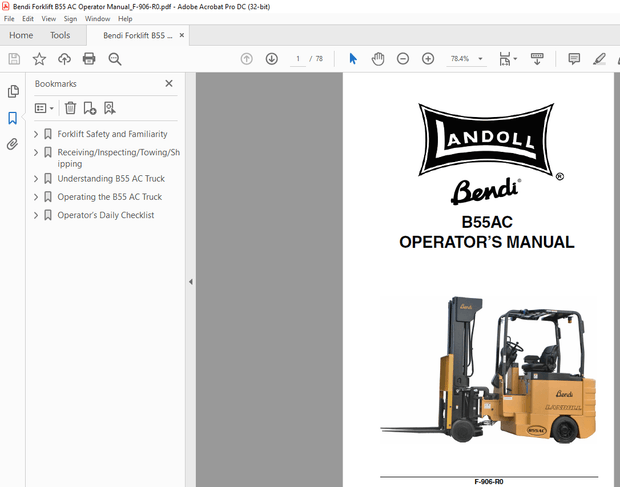The image size is (620, 487).
Task: Bookmark document with the star icon
Action: pyautogui.click(x=39, y=59)
